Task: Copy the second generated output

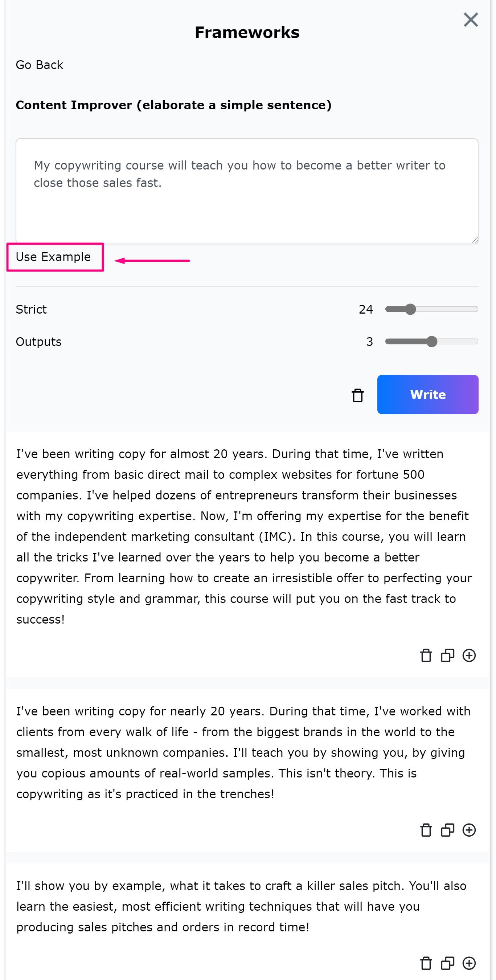Action: pos(447,830)
